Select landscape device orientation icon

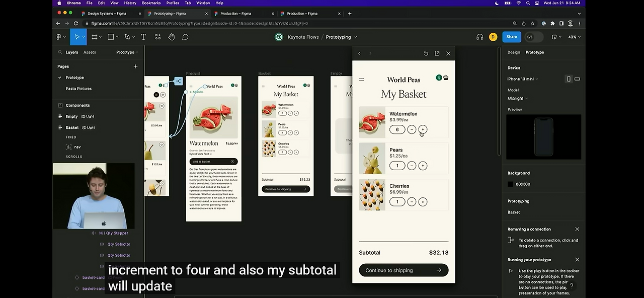[577, 79]
